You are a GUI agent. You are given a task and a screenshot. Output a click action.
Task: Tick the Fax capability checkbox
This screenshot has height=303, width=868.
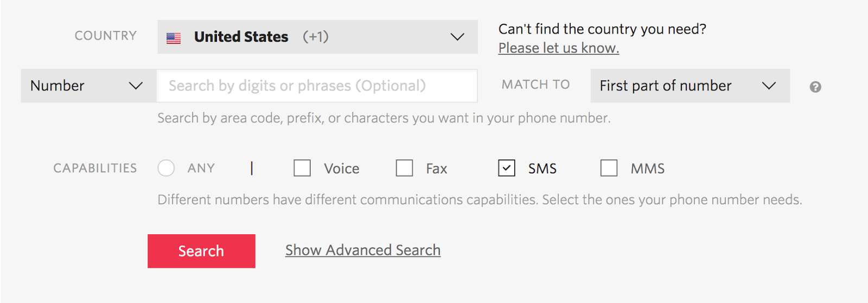click(x=404, y=168)
